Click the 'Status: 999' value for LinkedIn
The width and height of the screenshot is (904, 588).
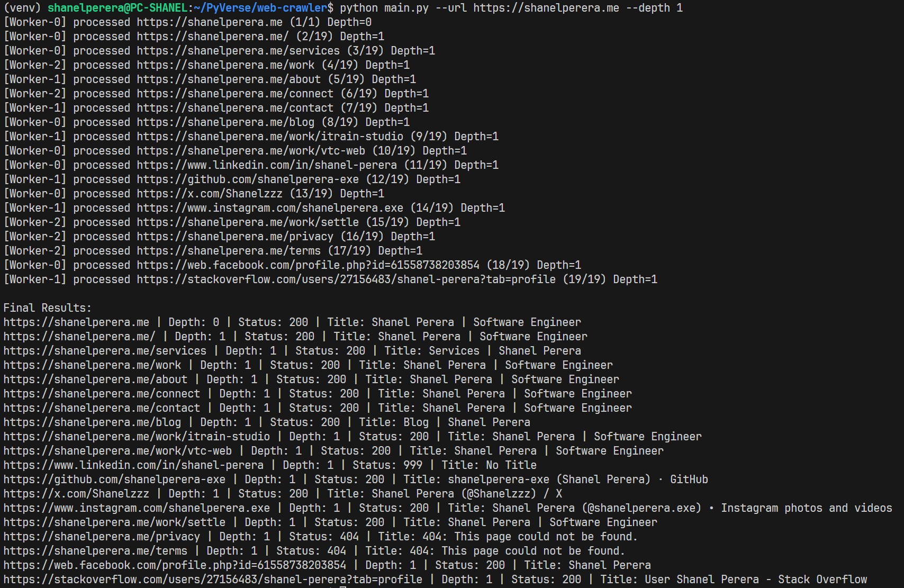pos(387,465)
